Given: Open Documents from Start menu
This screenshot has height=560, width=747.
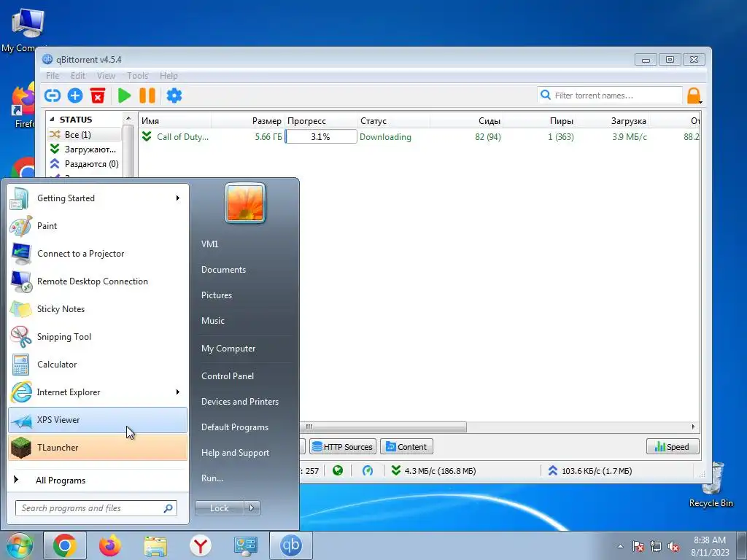Looking at the screenshot, I should point(223,270).
